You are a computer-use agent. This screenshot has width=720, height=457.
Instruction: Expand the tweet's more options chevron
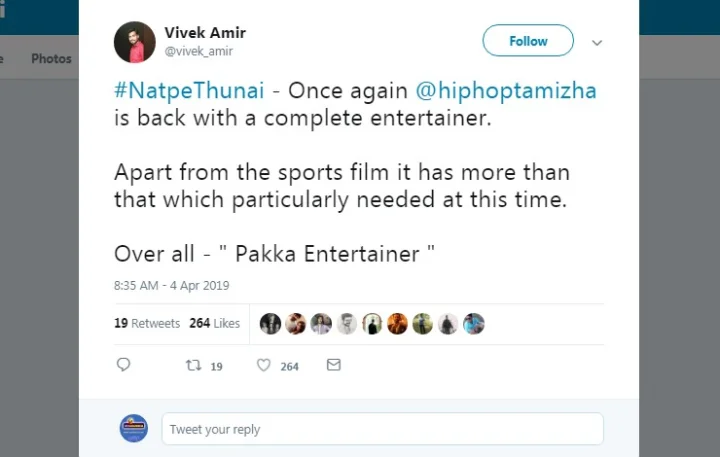(x=597, y=43)
